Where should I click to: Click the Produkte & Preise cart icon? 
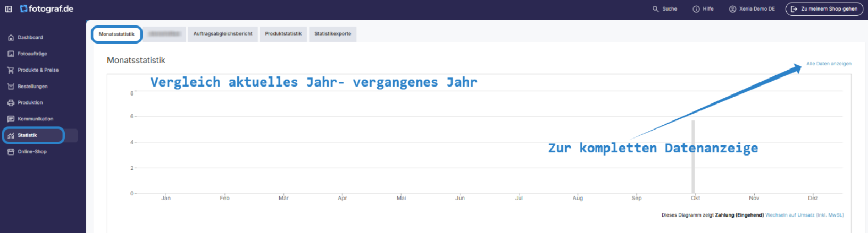[11, 70]
